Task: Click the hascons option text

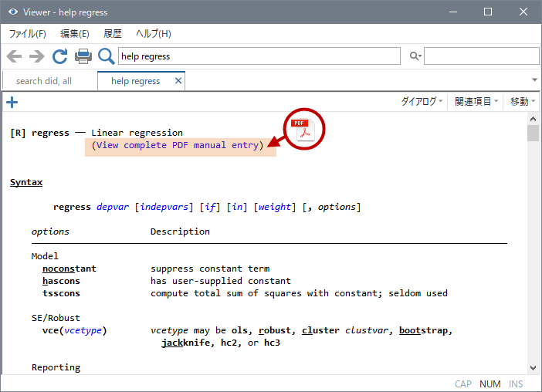Action: [61, 281]
